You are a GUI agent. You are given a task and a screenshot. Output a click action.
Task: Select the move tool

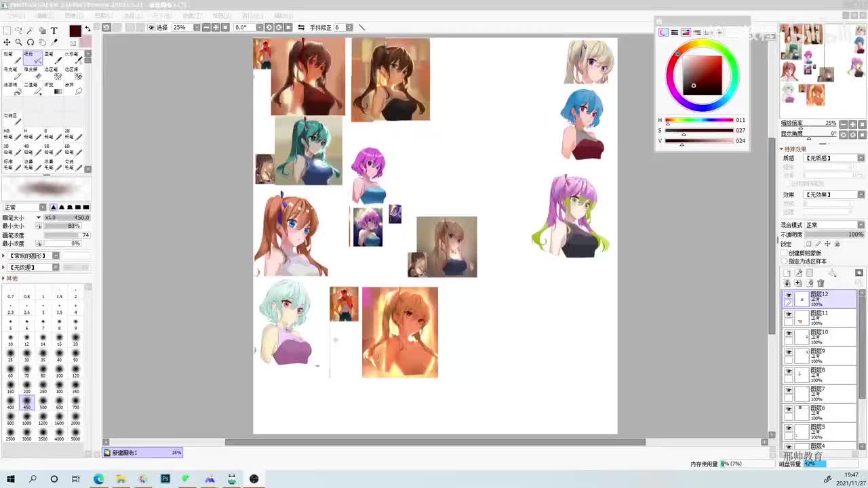click(7, 42)
